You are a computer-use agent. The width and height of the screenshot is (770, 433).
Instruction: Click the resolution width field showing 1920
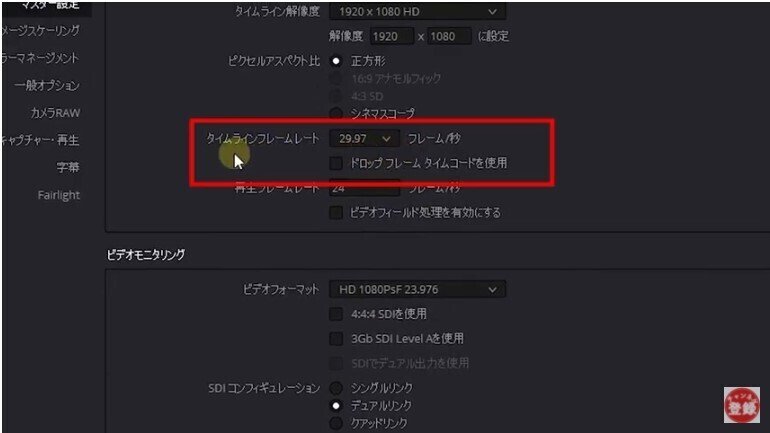click(391, 36)
